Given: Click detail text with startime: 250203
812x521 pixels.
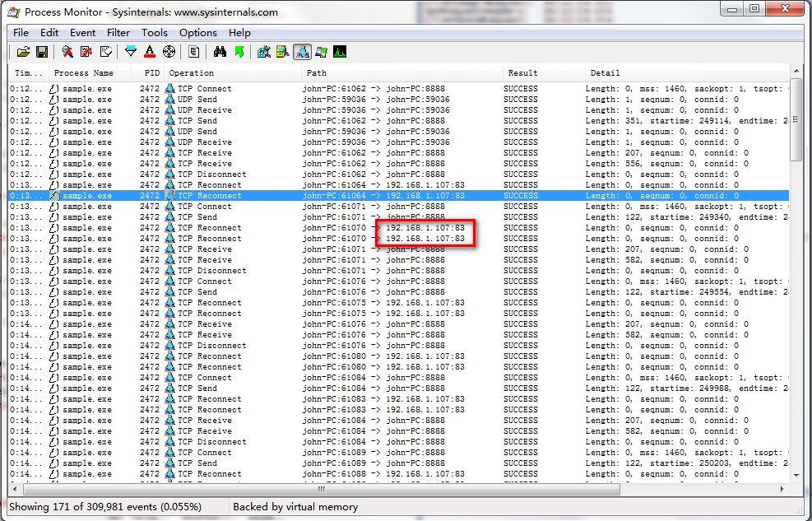Looking at the screenshot, I should coord(687,463).
